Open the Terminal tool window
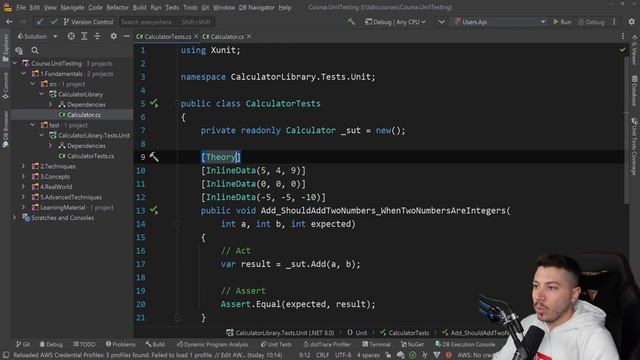This screenshot has height=360, width=640. [376, 344]
